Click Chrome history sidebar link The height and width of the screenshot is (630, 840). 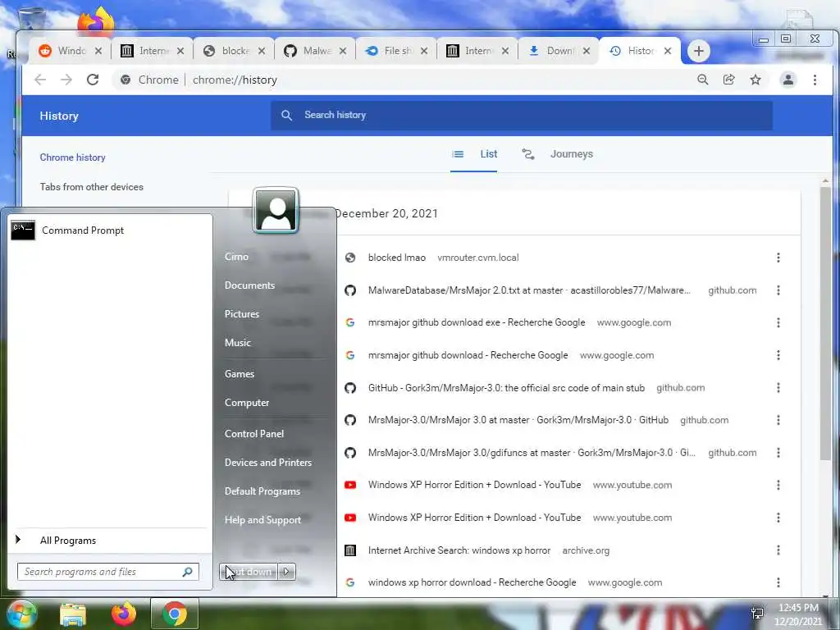coord(72,157)
